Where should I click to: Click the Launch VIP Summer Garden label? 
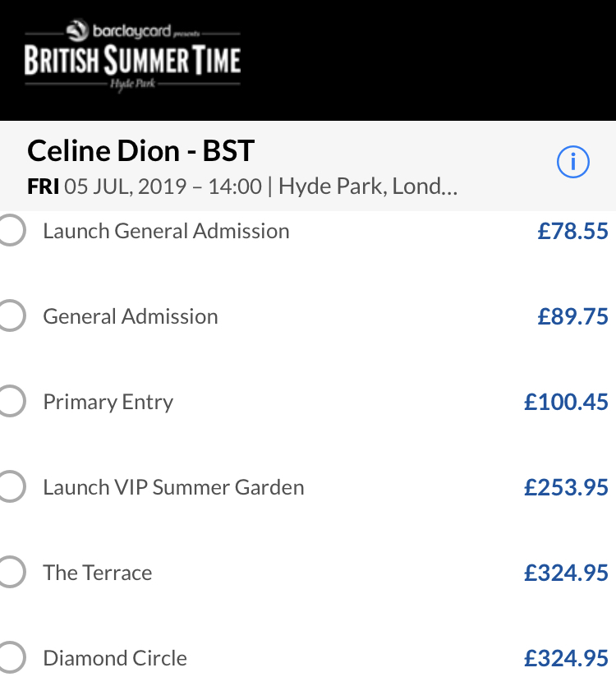click(173, 487)
